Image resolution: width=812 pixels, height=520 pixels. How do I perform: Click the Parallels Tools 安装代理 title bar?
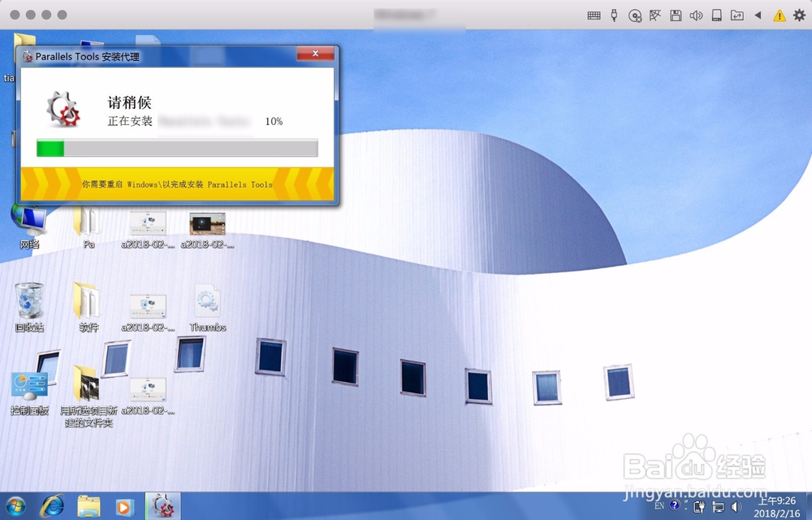pos(158,56)
